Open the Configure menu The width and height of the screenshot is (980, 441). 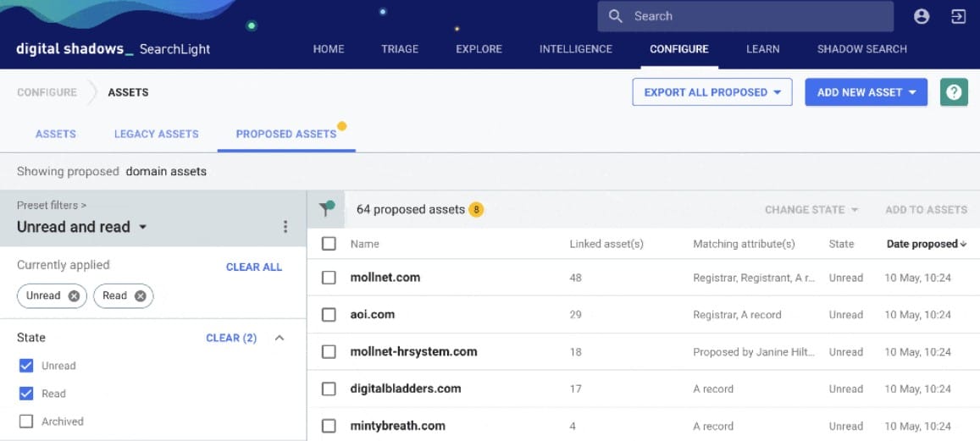click(679, 49)
